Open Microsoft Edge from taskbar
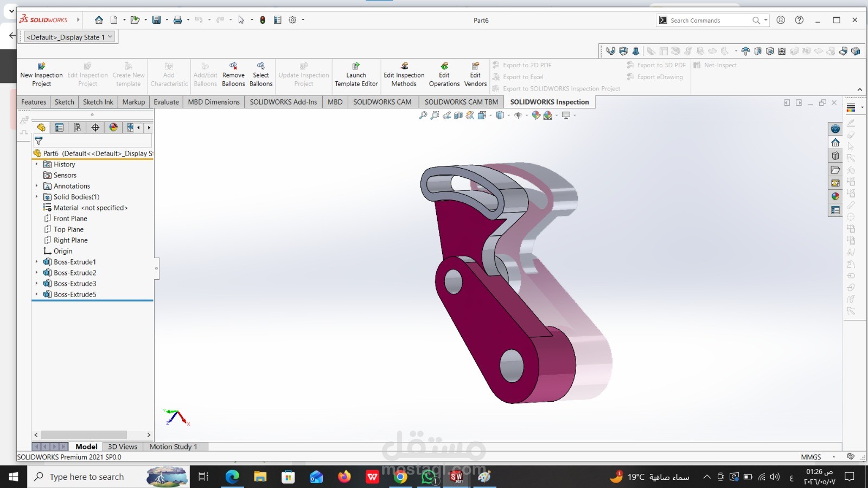The width and height of the screenshot is (868, 488). [x=232, y=477]
